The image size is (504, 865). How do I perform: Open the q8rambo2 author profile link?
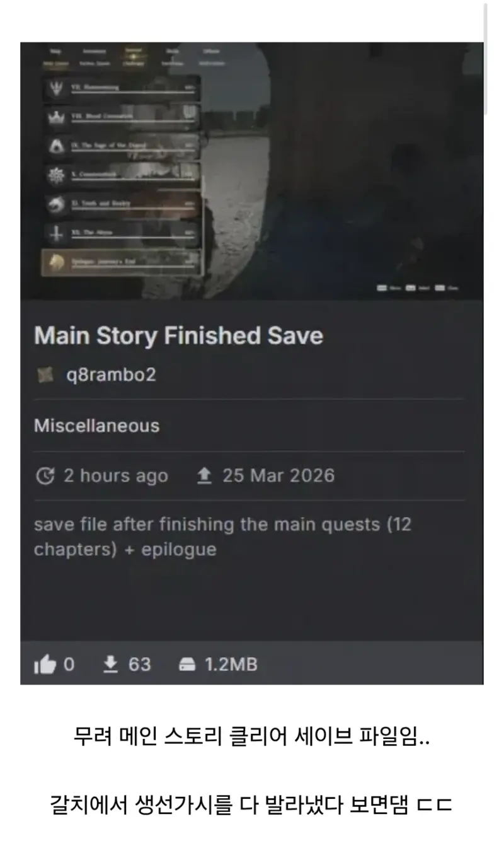111,375
